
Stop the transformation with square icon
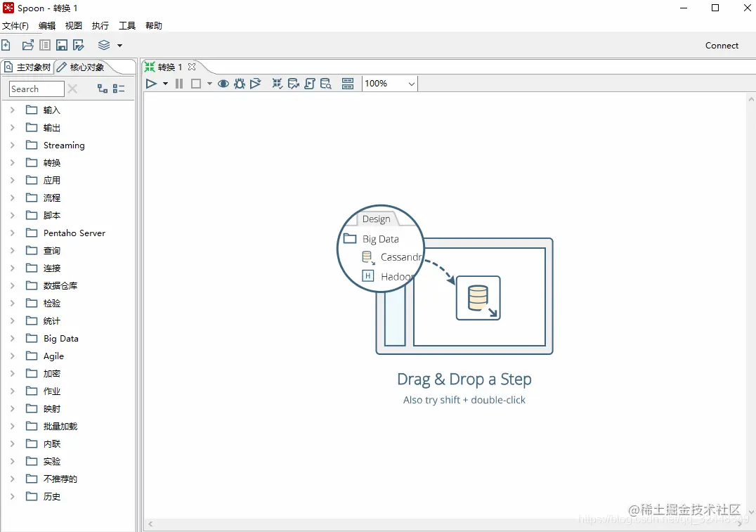(196, 84)
